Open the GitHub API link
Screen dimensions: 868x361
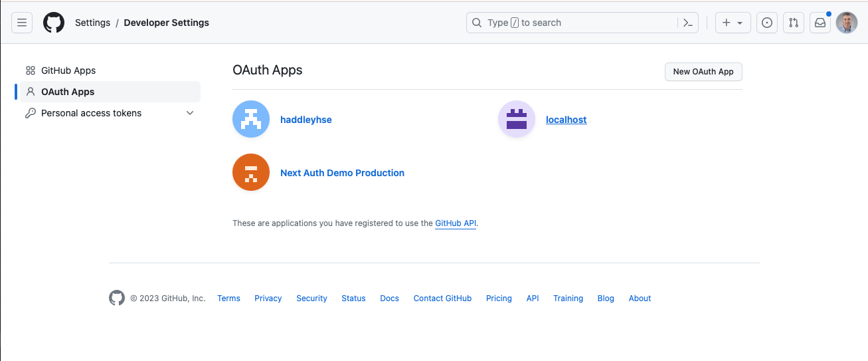coord(456,223)
